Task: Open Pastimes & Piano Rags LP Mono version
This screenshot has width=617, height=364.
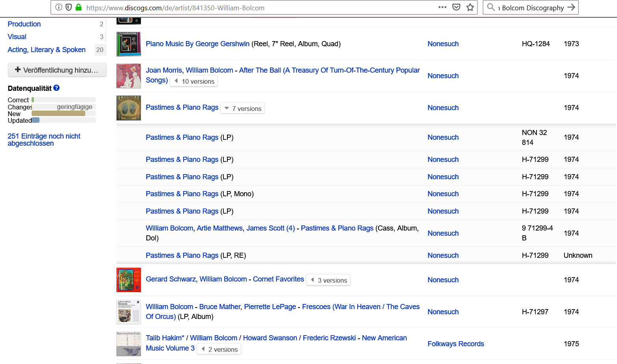Action: (x=182, y=194)
